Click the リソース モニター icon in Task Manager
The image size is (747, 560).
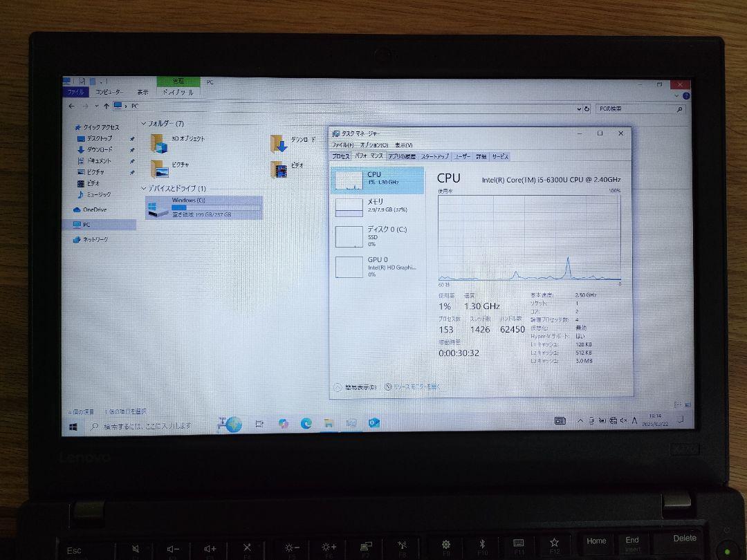tap(388, 386)
